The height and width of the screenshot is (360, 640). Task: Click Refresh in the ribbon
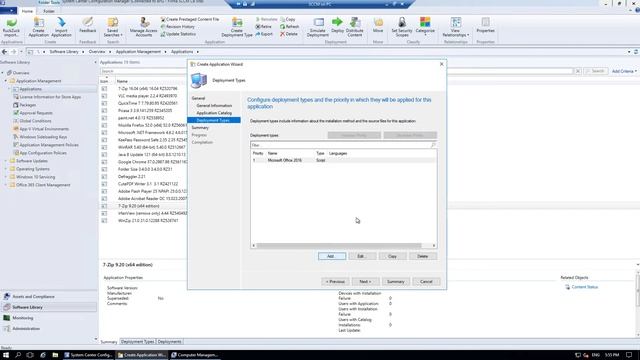coord(289,27)
